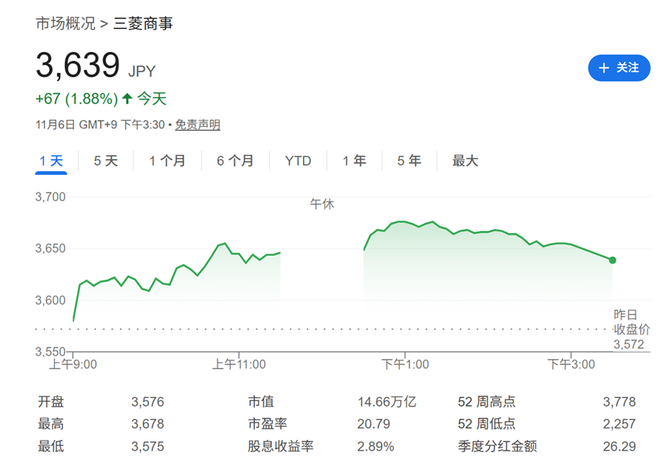Screen dimensions: 660x472
Task: Show the 6 个月 chart range
Action: [235, 160]
